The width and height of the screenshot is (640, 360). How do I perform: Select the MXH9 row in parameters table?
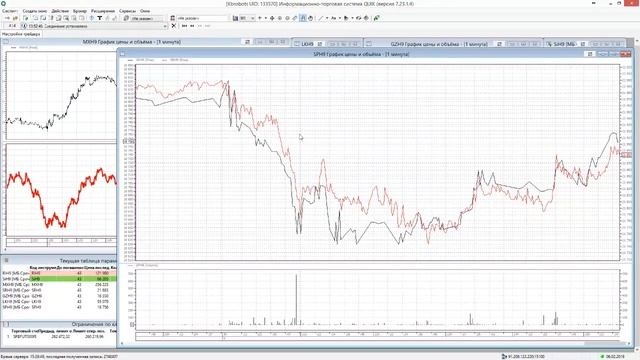59,284
